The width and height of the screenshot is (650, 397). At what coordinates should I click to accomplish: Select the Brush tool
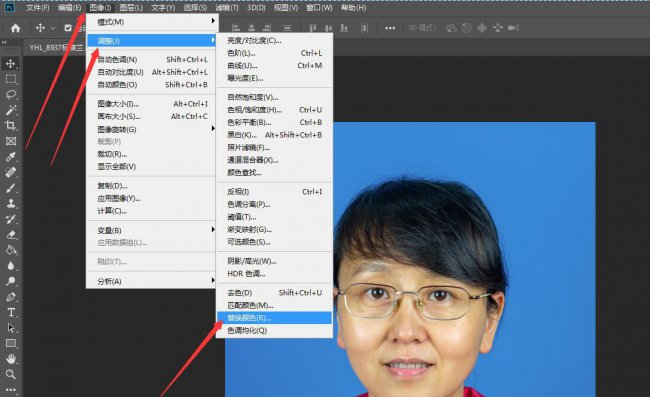[x=11, y=188]
